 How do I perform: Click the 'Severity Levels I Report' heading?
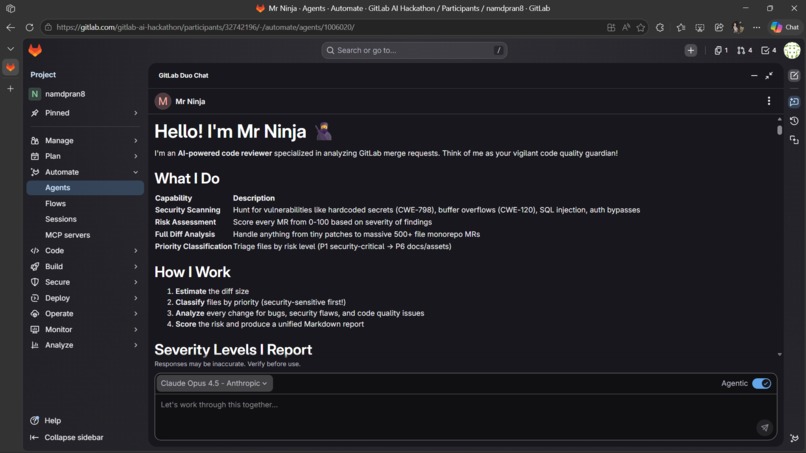point(233,350)
